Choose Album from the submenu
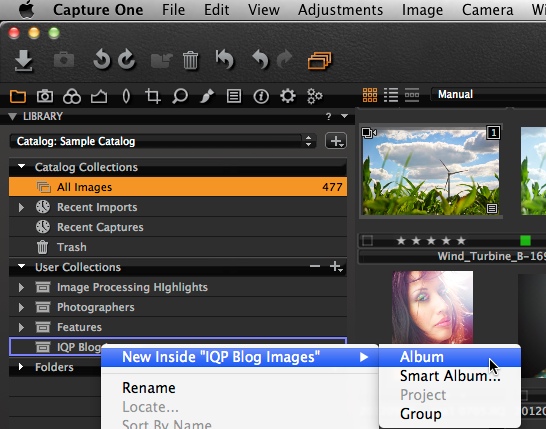 (x=450, y=357)
